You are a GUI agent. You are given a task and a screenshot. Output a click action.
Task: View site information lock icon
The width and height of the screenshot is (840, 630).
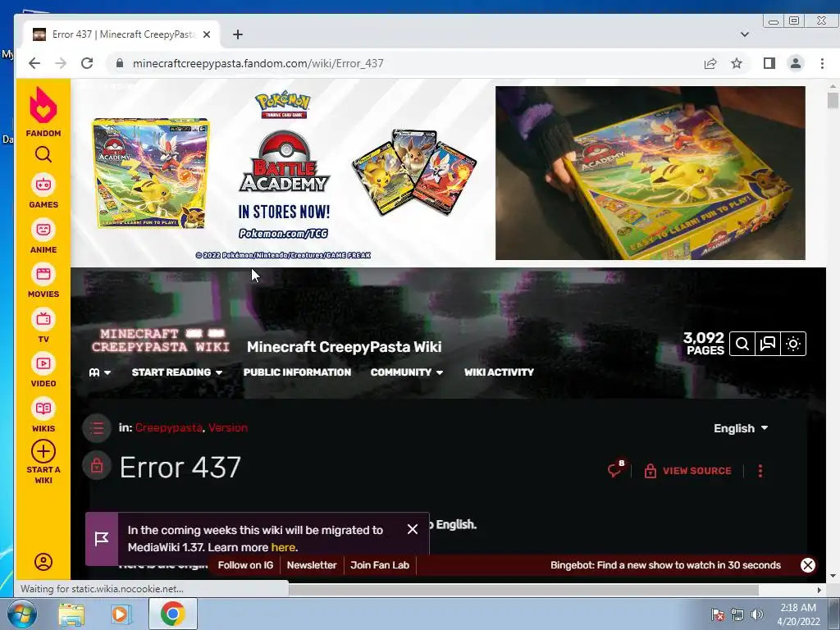(x=120, y=63)
